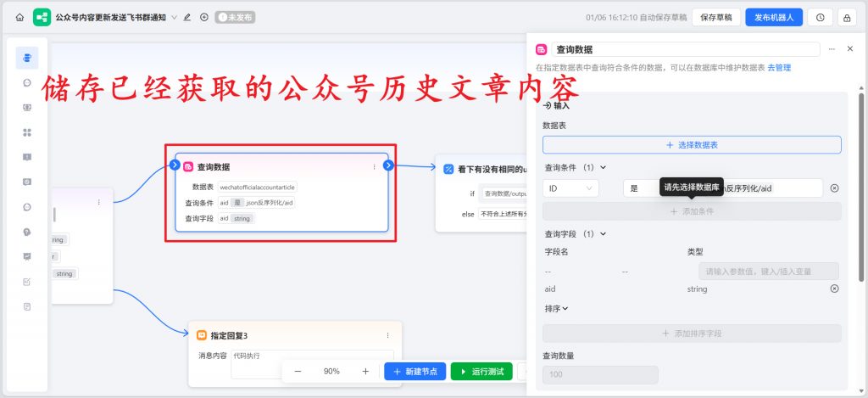Click the green workflow bot logo
868x398 pixels.
tap(42, 17)
